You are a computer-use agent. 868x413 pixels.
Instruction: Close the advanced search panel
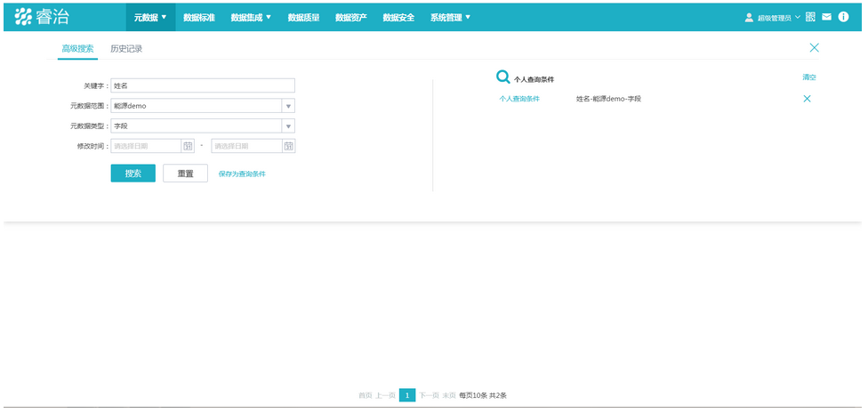pos(814,48)
